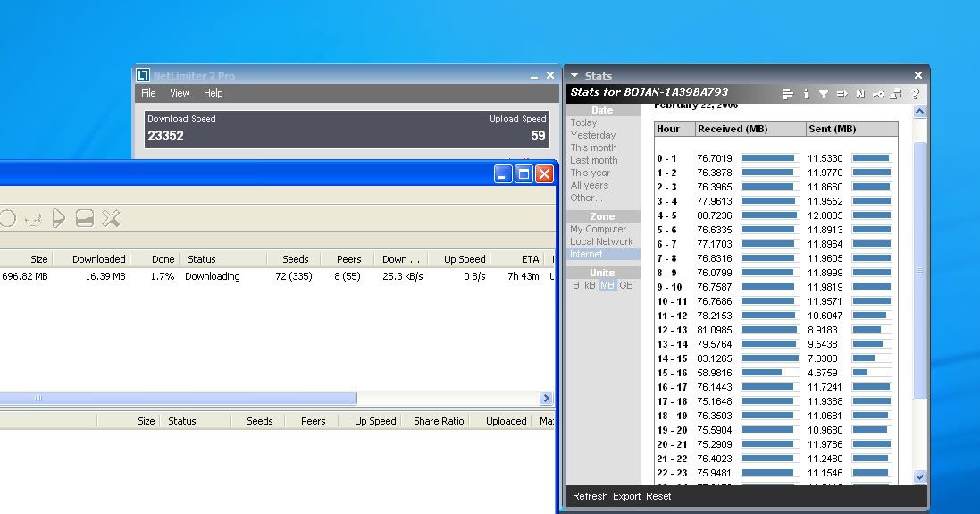Click the Received (MB) header in Stats table
Image resolution: width=980 pixels, height=514 pixels.
coord(750,129)
